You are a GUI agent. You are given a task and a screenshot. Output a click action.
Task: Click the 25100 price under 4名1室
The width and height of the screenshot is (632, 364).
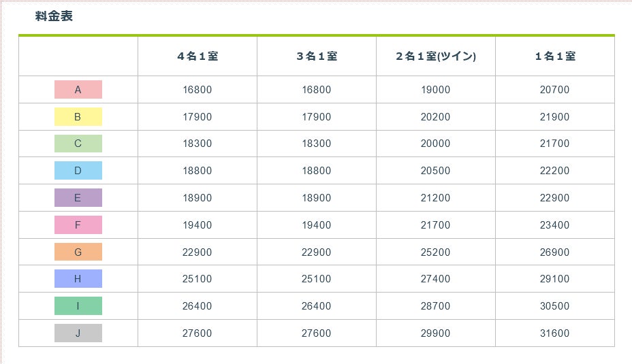pos(197,279)
